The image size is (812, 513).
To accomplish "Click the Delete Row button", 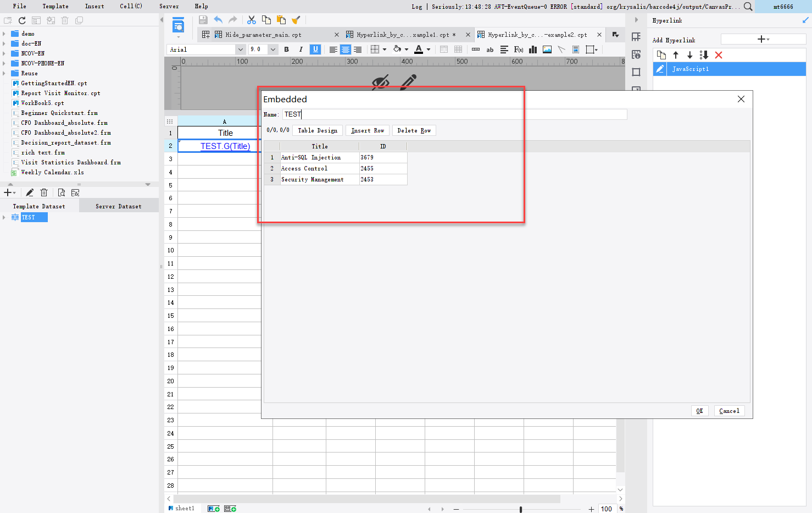I will point(414,130).
